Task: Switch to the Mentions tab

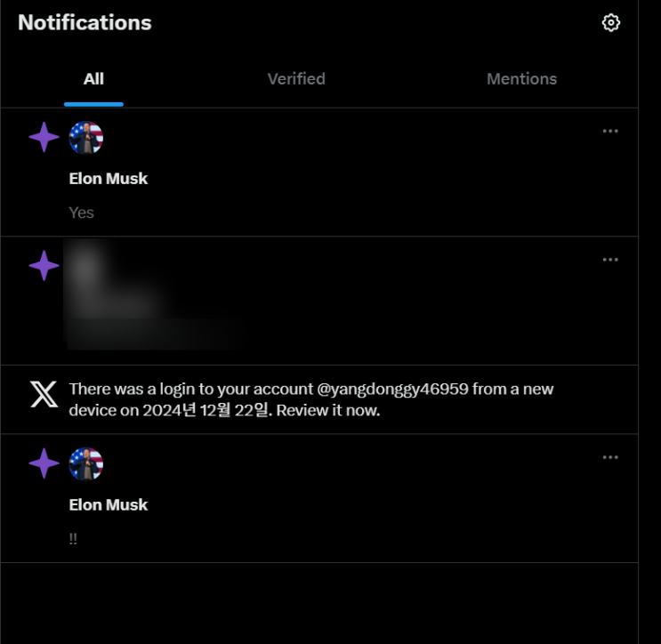Action: coord(521,79)
